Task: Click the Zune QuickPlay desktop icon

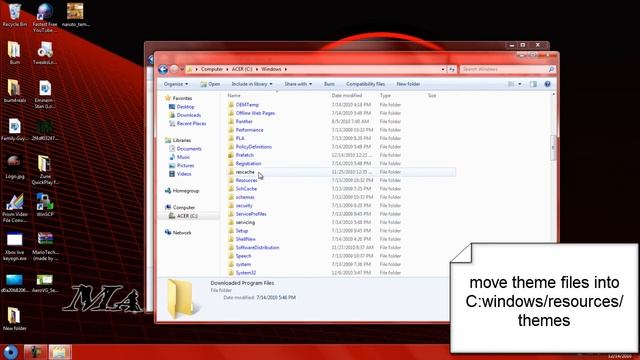Action: (x=45, y=170)
